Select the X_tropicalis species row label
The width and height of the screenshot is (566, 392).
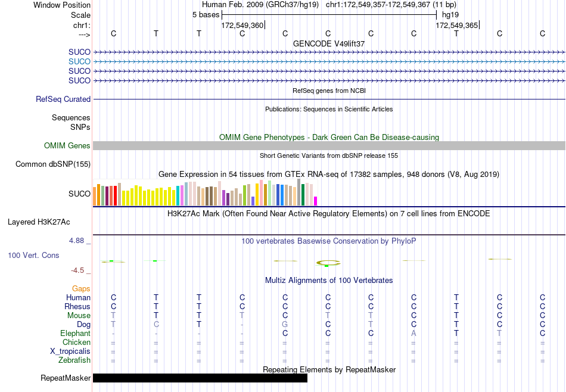[70, 351]
